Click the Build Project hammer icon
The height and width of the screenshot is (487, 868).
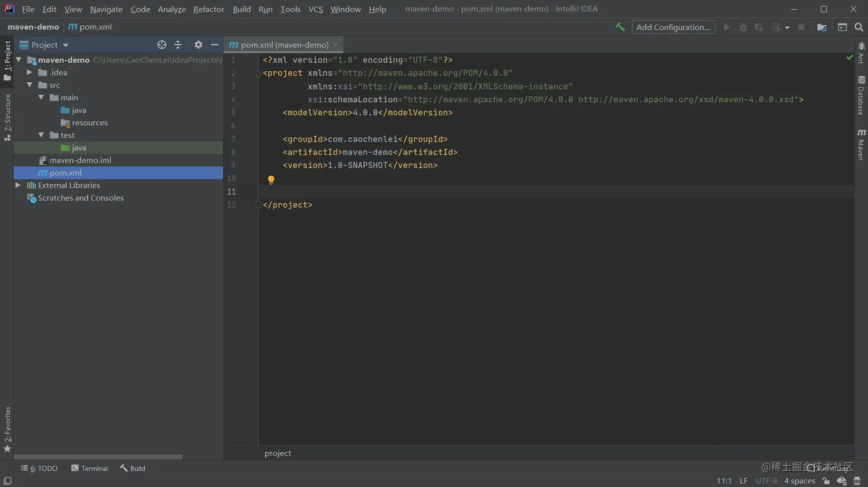tap(620, 27)
